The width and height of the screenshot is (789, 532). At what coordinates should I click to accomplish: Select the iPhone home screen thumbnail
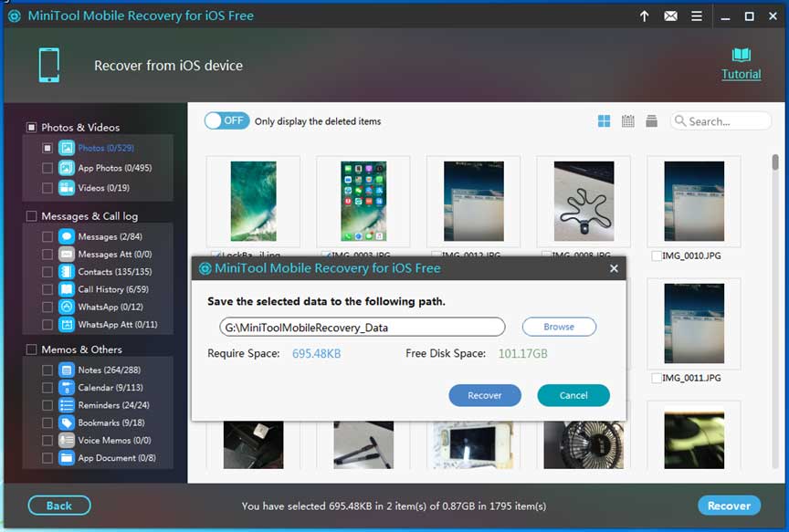pos(363,201)
